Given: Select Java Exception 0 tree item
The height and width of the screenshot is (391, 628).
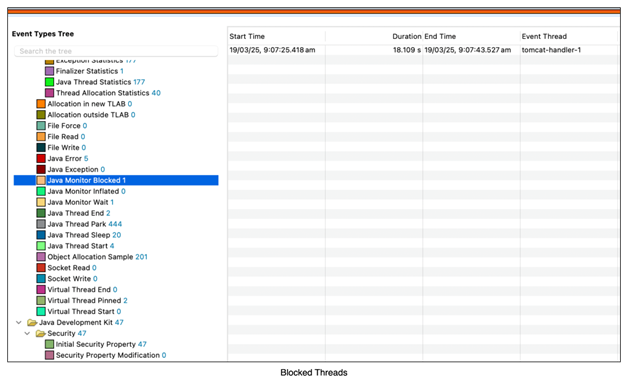Looking at the screenshot, I should tap(76, 169).
